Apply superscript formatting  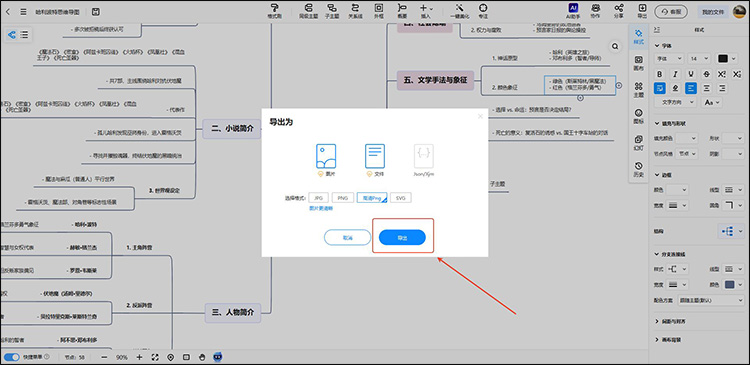pos(722,74)
